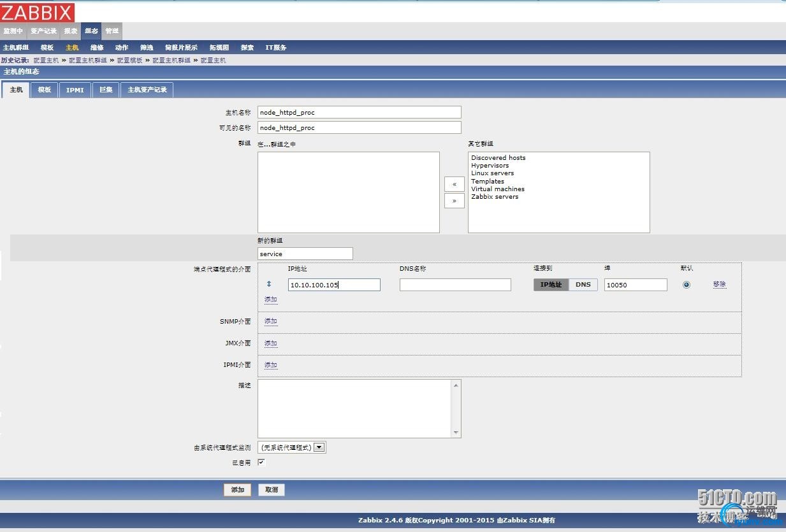Go to 主机 in the blue submenu bar
The height and width of the screenshot is (532, 786).
click(x=72, y=48)
